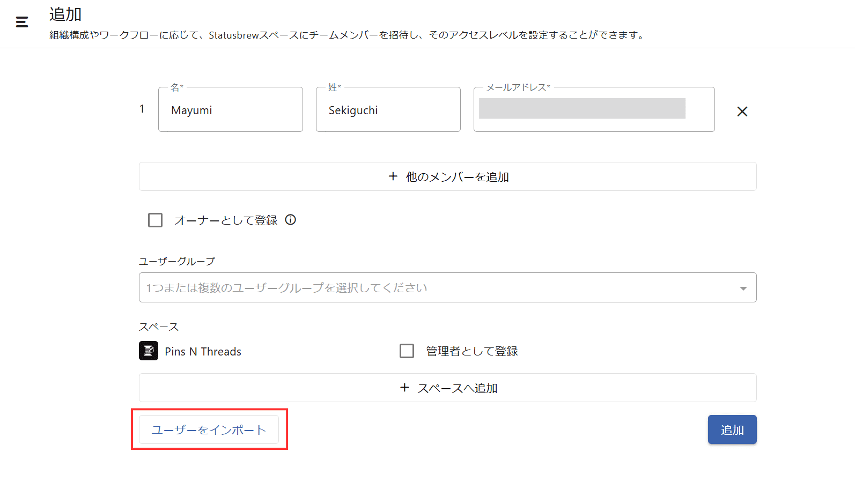Click the ユーザーをインポート button
This screenshot has width=855, height=504.
pyautogui.click(x=209, y=430)
